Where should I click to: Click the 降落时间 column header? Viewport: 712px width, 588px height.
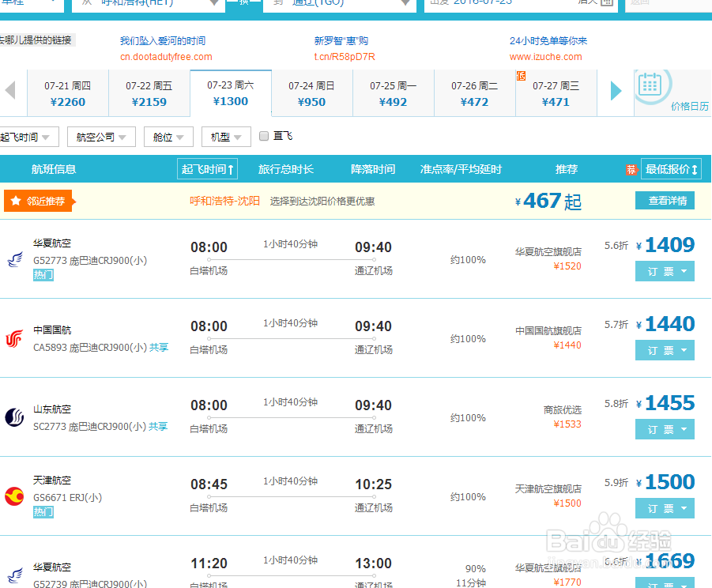373,169
